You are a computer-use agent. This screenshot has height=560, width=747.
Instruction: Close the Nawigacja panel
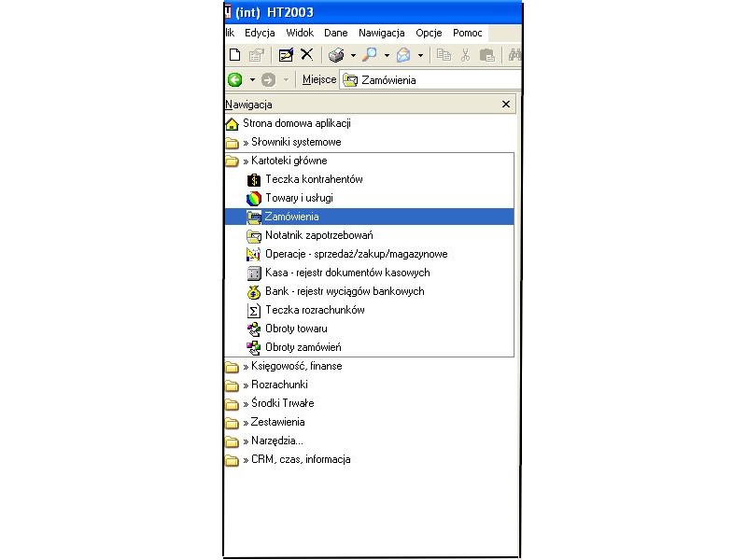tap(506, 105)
